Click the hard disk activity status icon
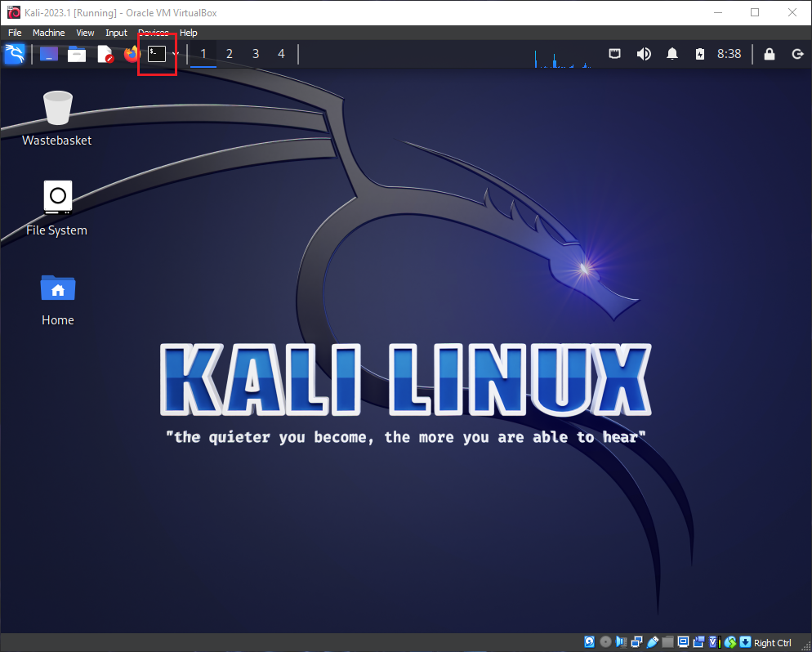 (589, 642)
